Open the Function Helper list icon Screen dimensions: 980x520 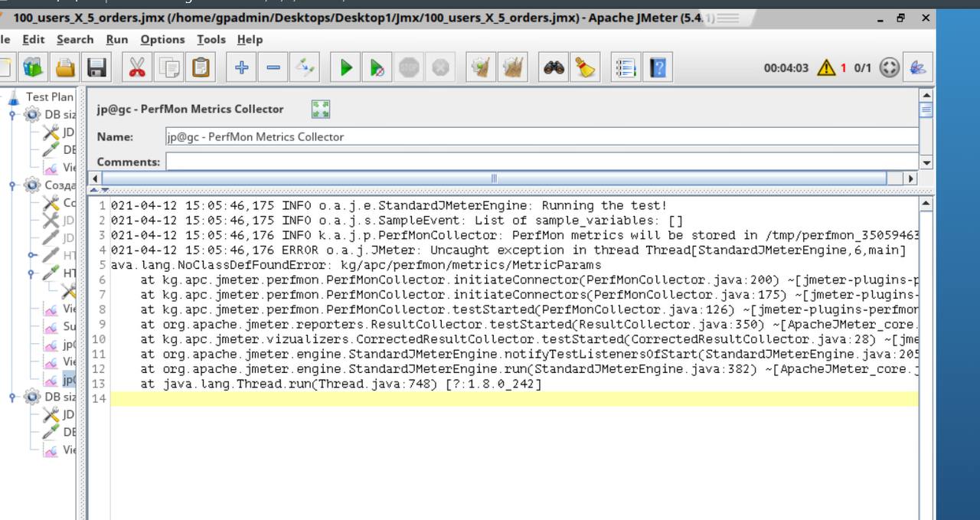[x=627, y=68]
